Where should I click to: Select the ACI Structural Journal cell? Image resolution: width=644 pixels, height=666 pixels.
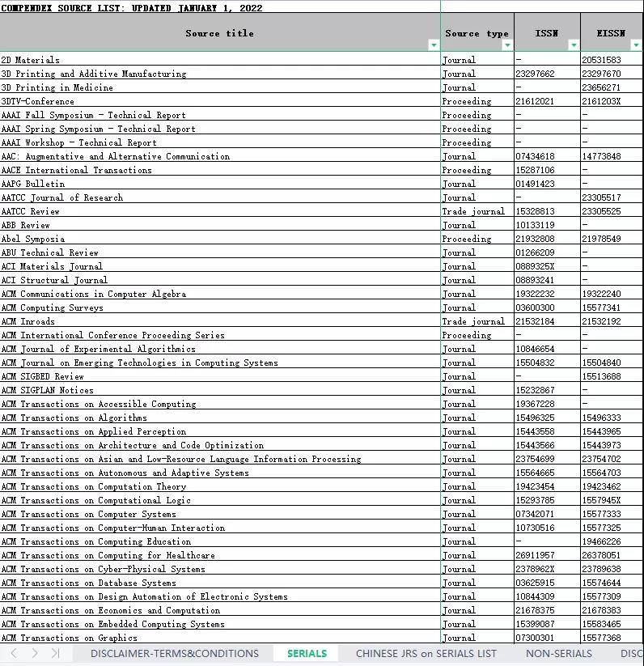pos(220,280)
